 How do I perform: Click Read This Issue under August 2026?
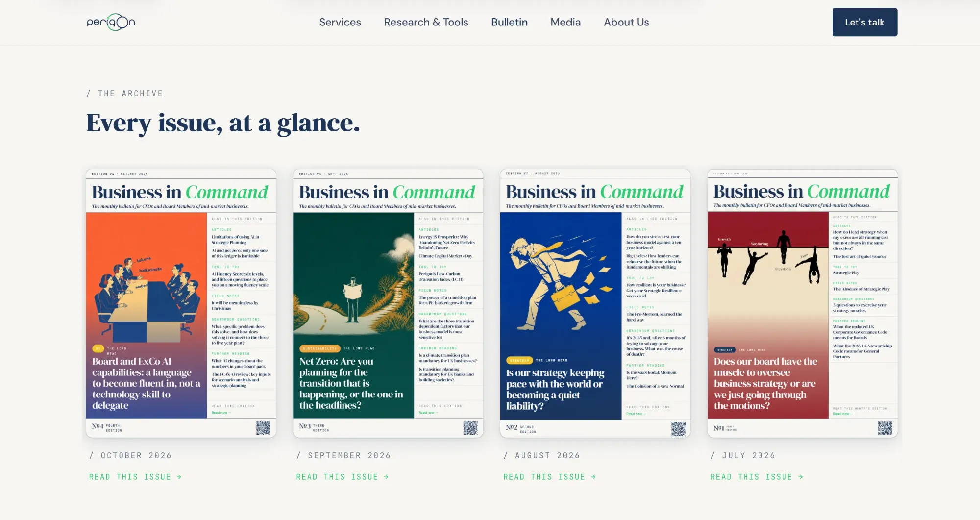[550, 477]
